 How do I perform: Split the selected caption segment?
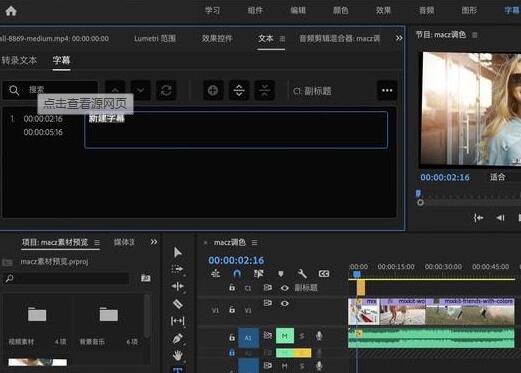(239, 90)
